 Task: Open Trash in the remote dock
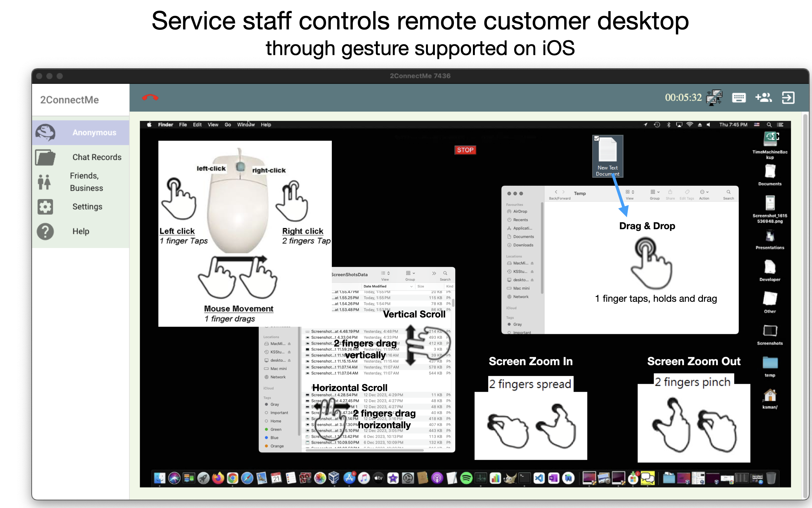click(x=771, y=478)
